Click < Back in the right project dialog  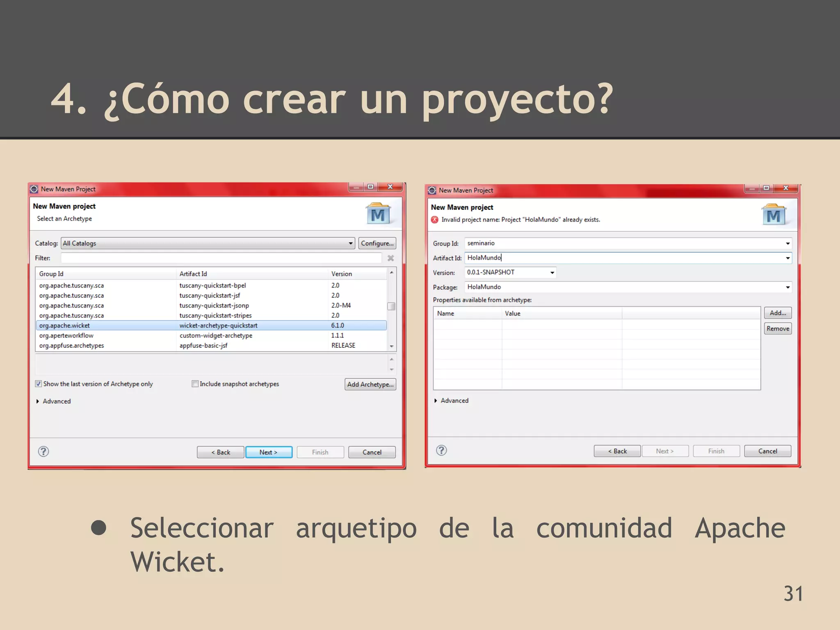617,451
